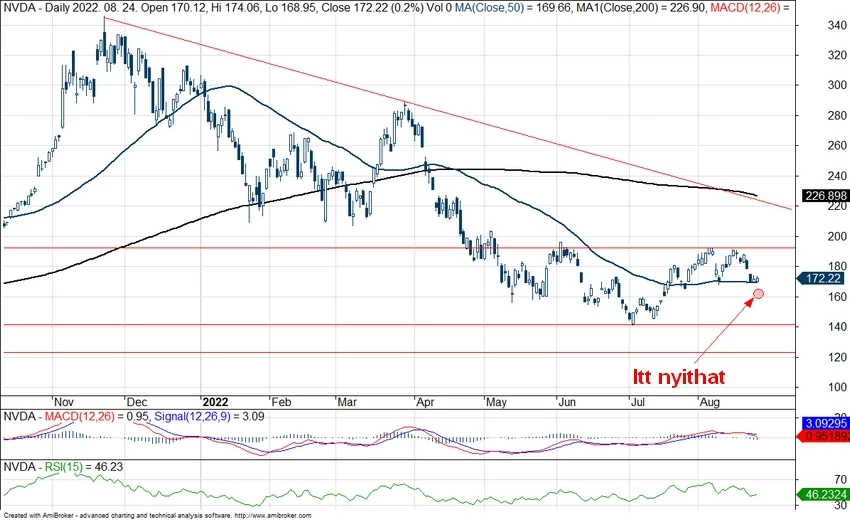Click the 260 price axis value
The height and width of the screenshot is (520, 850).
(x=837, y=145)
